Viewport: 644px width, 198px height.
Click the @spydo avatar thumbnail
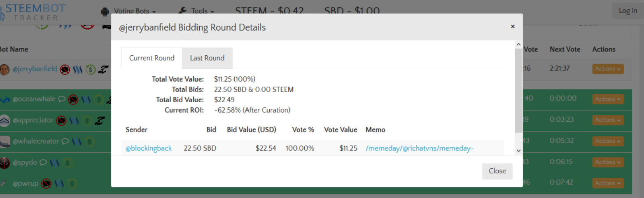5,163
